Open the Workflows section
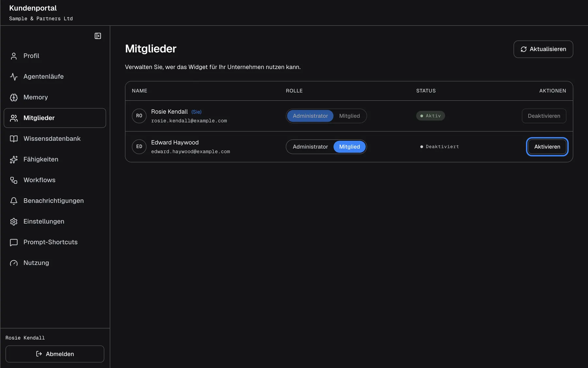The height and width of the screenshot is (368, 588). (55, 180)
